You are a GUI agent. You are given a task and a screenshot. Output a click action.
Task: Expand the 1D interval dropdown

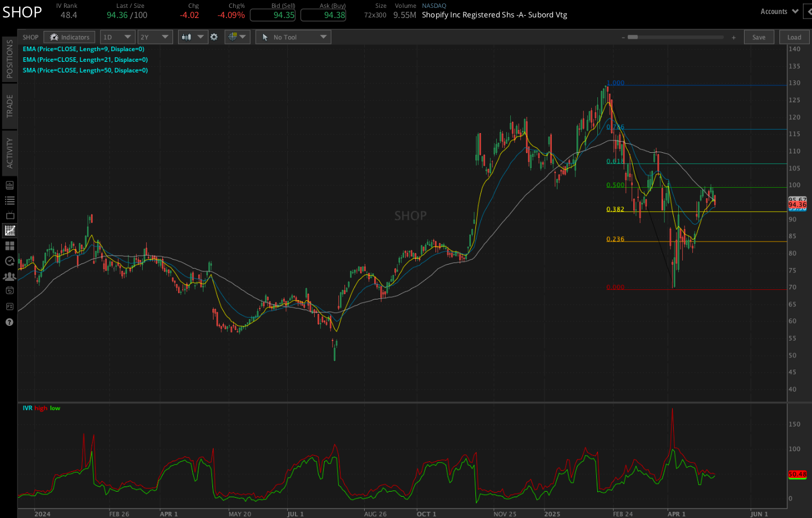click(x=117, y=37)
